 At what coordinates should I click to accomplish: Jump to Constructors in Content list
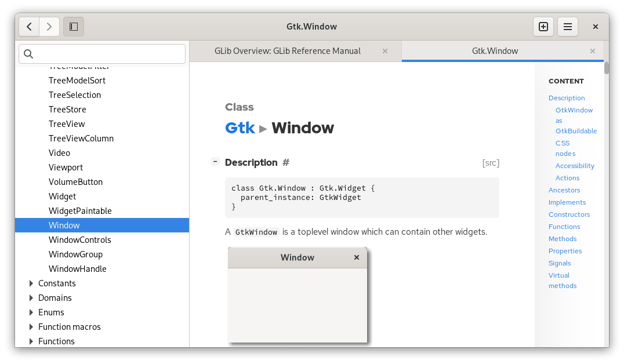click(x=569, y=214)
